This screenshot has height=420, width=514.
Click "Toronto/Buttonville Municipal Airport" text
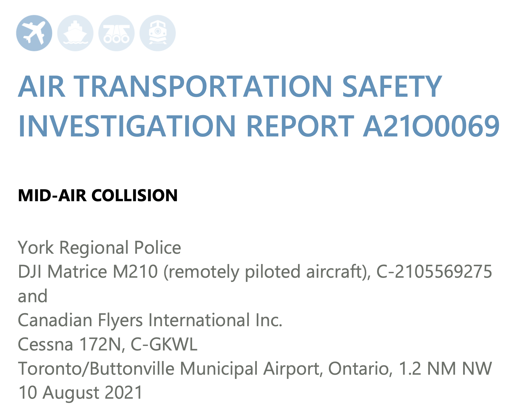[x=170, y=369]
